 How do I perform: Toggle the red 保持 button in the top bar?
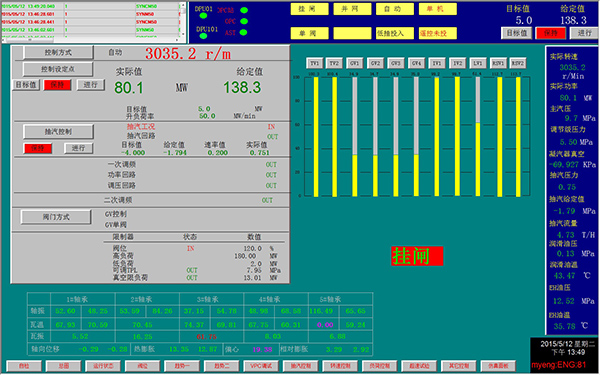551,33
